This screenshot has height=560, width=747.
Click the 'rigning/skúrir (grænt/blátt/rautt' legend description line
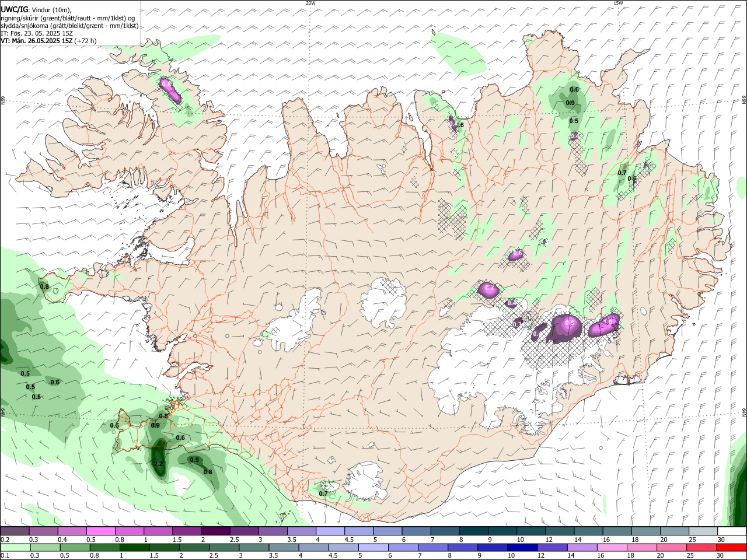pyautogui.click(x=67, y=18)
